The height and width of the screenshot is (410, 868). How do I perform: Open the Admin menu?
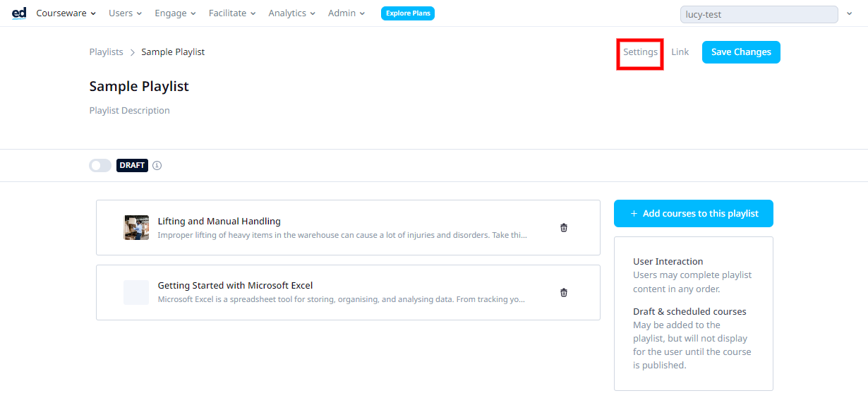[x=346, y=13]
